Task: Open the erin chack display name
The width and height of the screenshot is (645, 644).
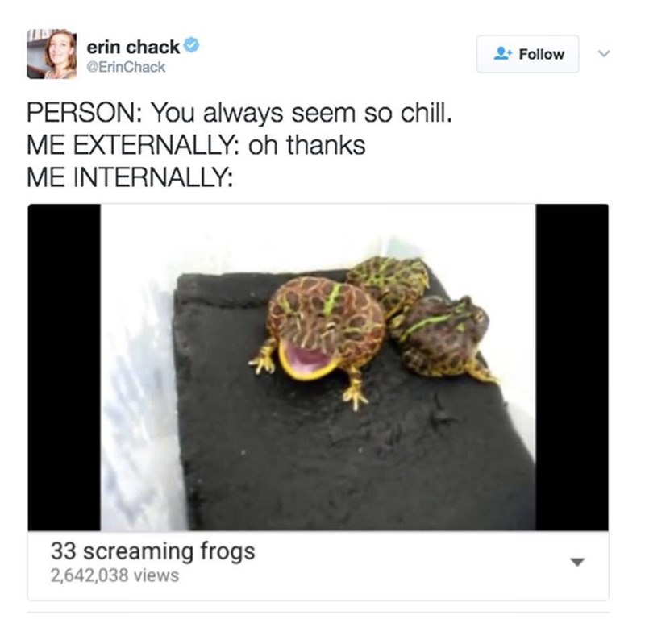Action: coord(133,47)
